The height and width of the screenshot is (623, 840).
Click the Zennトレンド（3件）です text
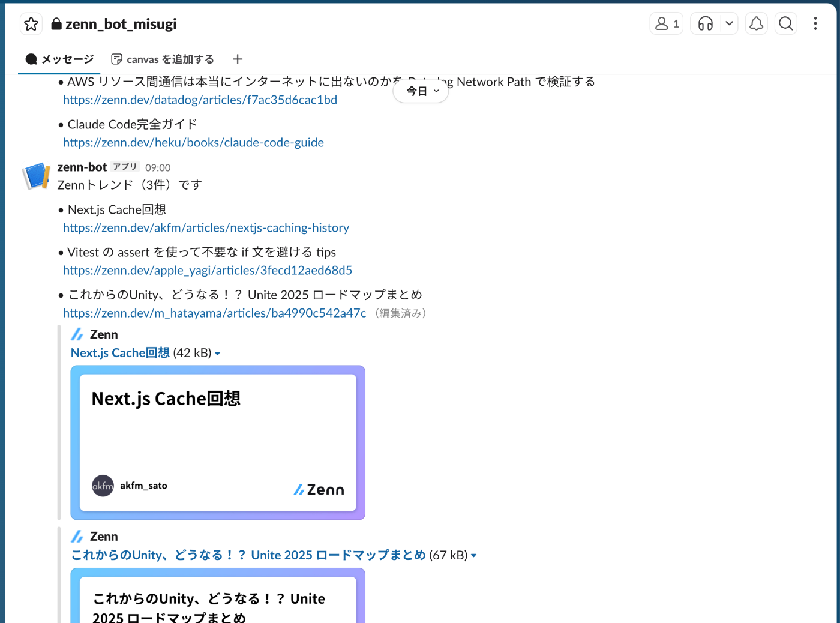point(130,185)
